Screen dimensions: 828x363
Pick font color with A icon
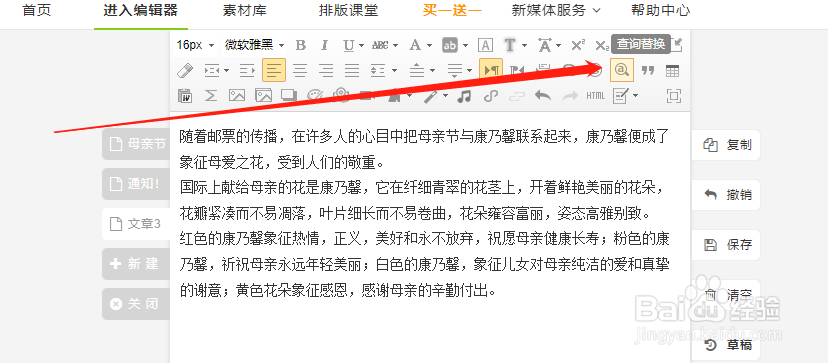click(x=416, y=45)
